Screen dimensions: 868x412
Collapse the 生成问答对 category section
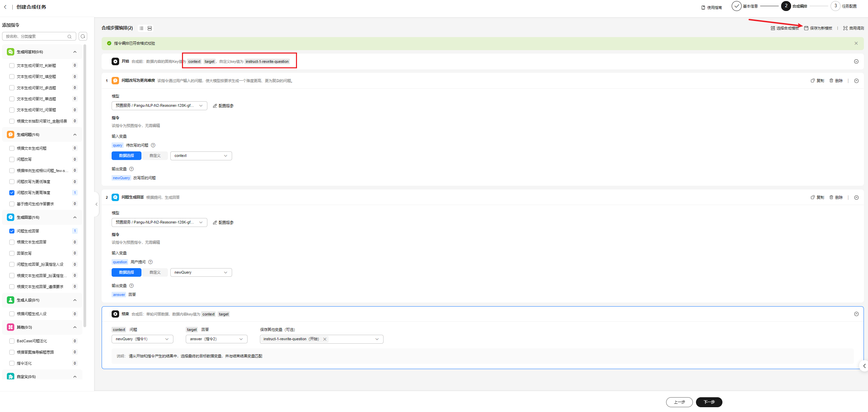[x=75, y=52]
